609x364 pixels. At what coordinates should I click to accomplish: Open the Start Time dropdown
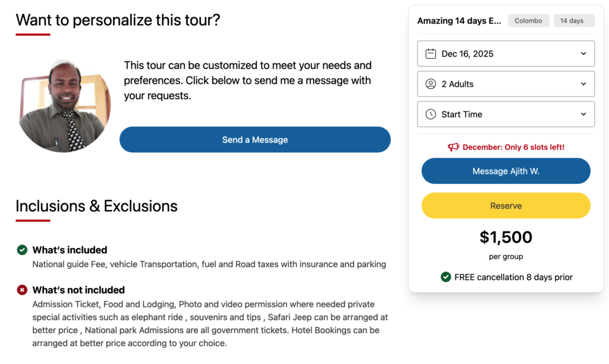pos(506,114)
